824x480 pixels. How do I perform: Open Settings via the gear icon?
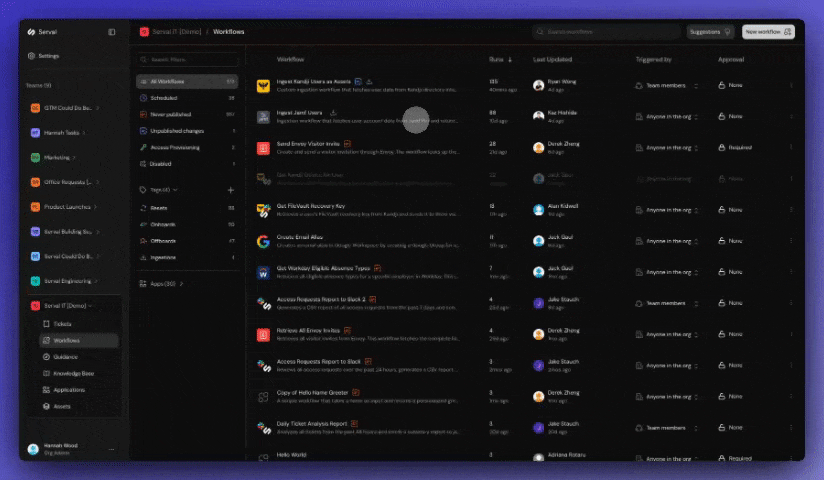pos(31,56)
